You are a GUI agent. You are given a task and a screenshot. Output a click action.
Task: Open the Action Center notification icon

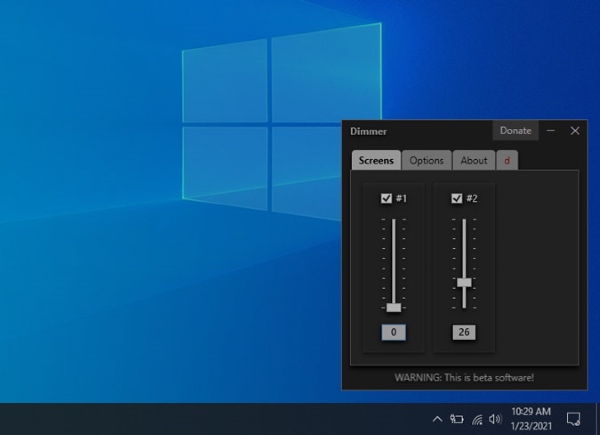click(574, 418)
